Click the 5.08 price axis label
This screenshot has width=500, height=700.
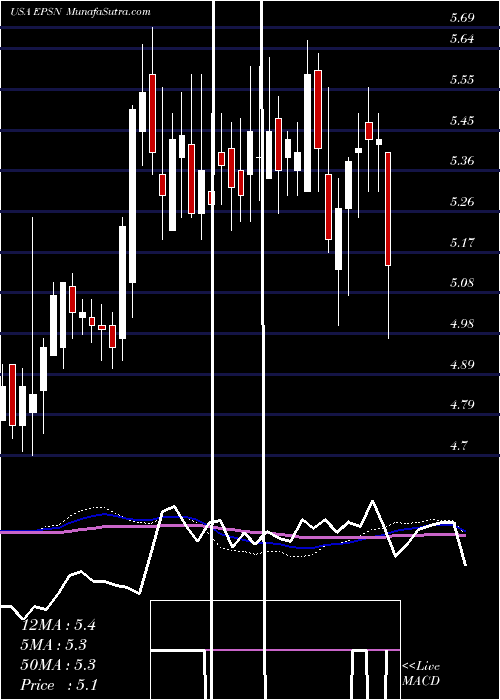[x=462, y=283]
